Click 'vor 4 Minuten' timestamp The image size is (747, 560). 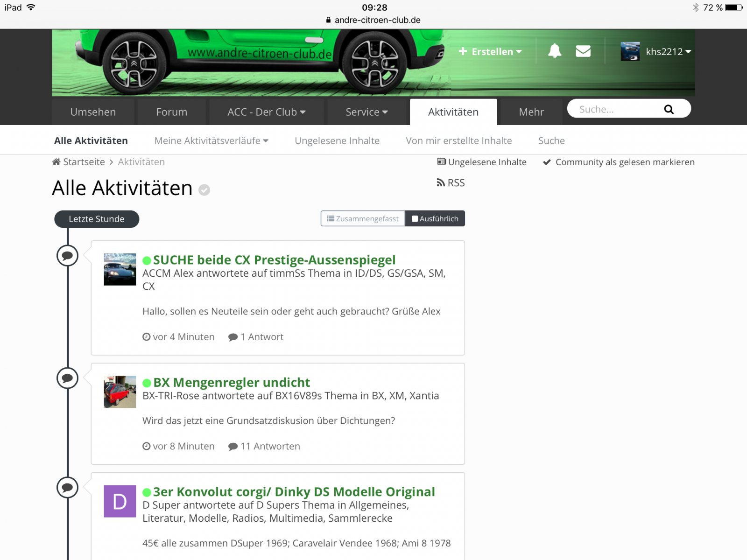[184, 337]
